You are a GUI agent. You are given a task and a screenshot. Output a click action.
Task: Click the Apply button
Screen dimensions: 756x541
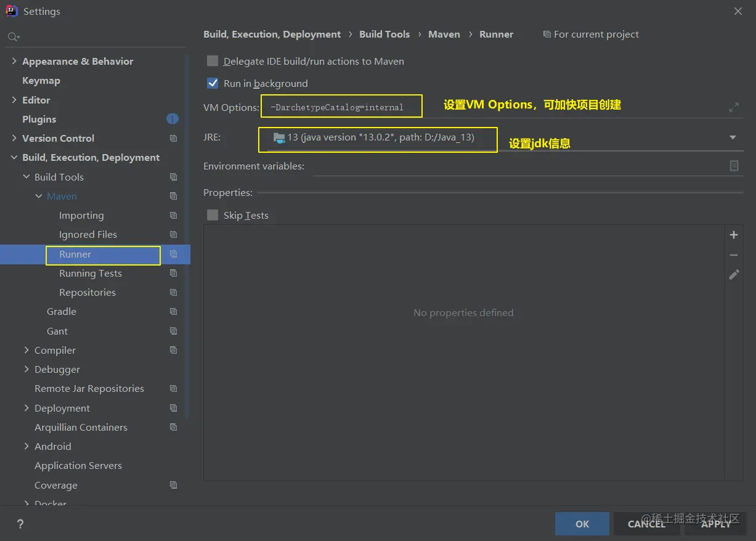(x=716, y=524)
